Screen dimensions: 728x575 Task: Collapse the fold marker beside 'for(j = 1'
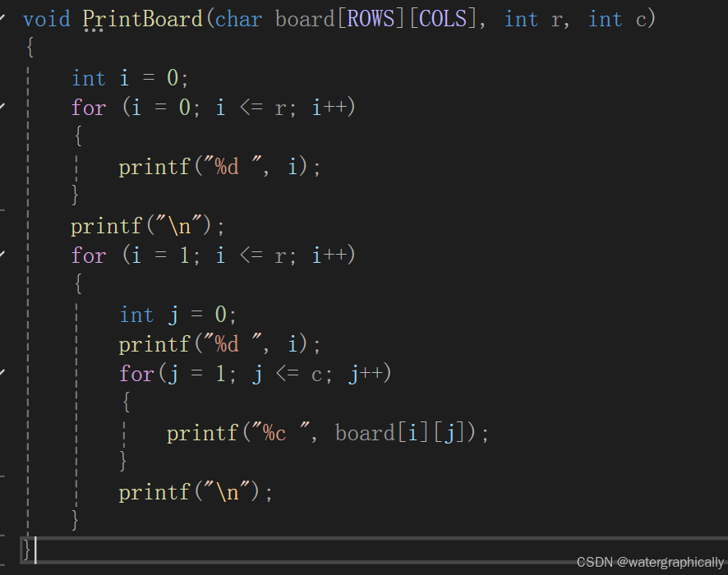click(x=2, y=373)
